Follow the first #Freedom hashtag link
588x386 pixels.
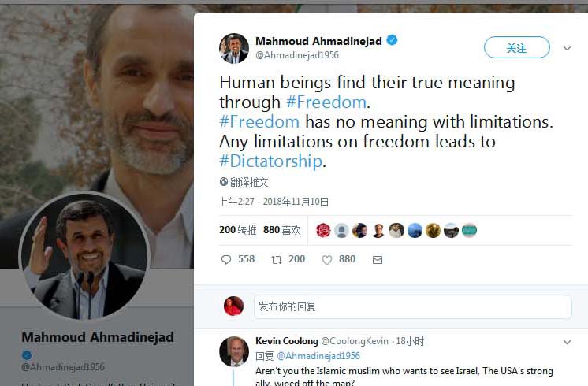pos(326,102)
